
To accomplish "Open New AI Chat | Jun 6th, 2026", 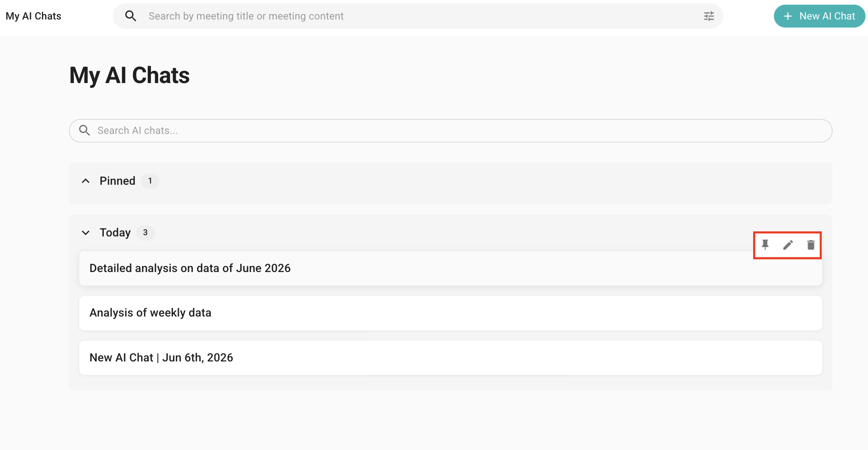I will [x=451, y=358].
